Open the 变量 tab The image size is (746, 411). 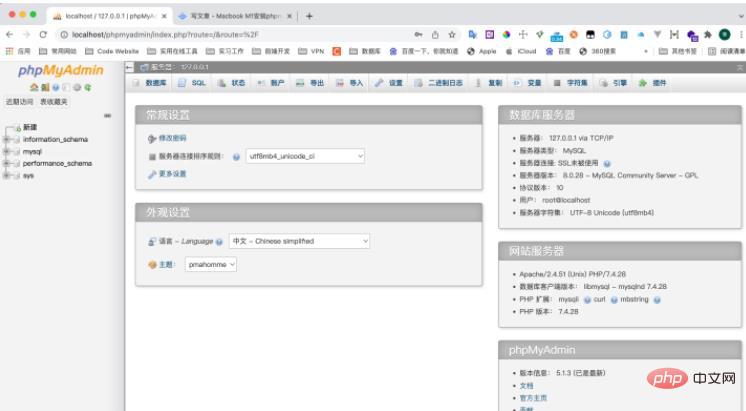click(528, 83)
